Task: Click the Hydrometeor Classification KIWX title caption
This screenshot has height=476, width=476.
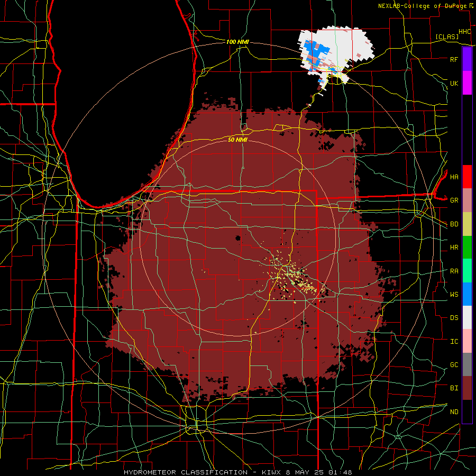Action: click(x=237, y=472)
